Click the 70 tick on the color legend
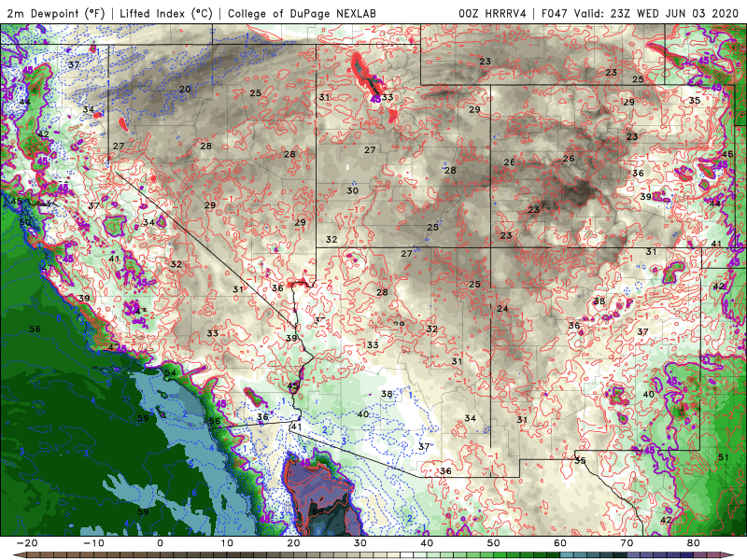Viewport: 747px width, 560px height. point(627,543)
